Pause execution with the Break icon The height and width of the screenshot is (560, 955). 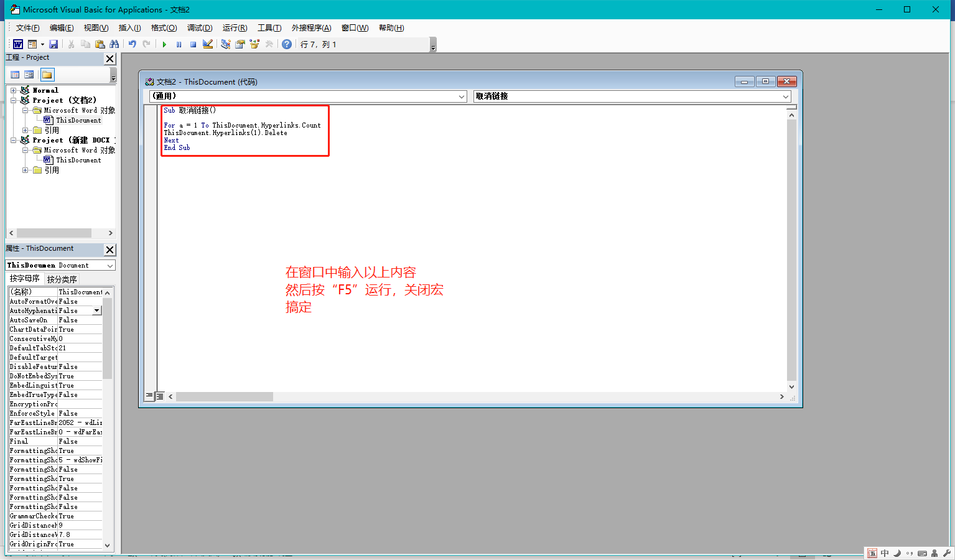click(179, 44)
